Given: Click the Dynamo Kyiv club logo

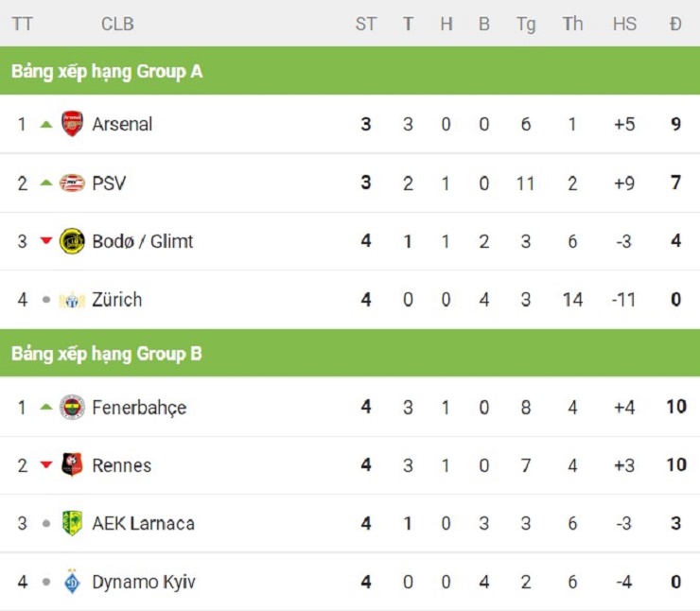Looking at the screenshot, I should click(x=72, y=582).
